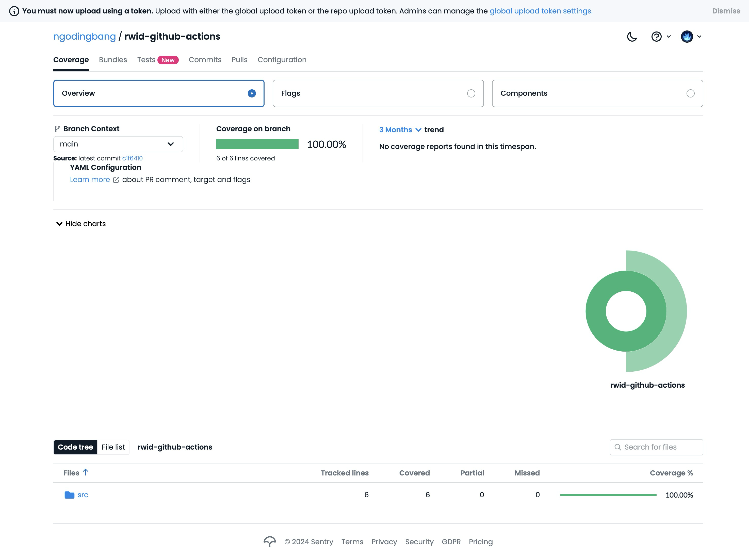The width and height of the screenshot is (749, 560).
Task: Open the src folder link
Action: pos(83,495)
